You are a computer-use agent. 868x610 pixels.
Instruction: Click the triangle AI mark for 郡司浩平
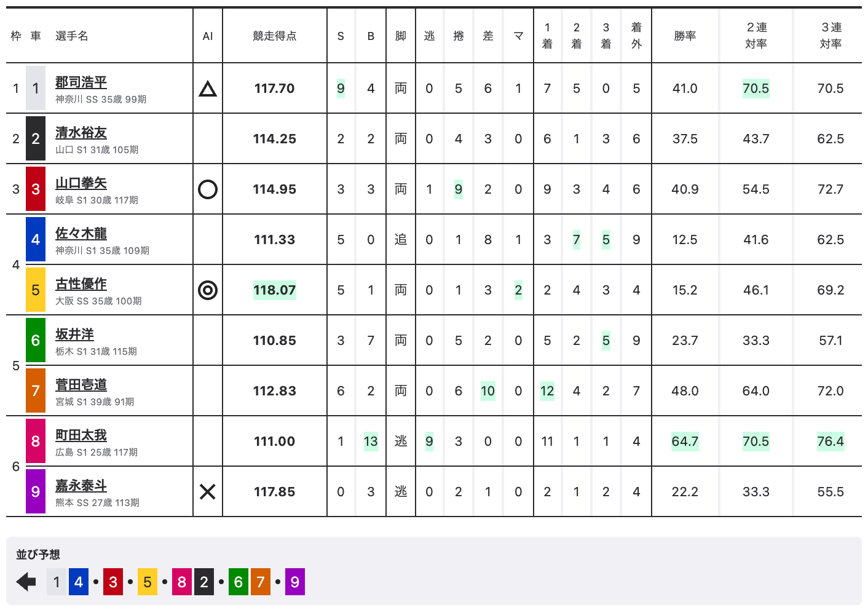point(208,89)
